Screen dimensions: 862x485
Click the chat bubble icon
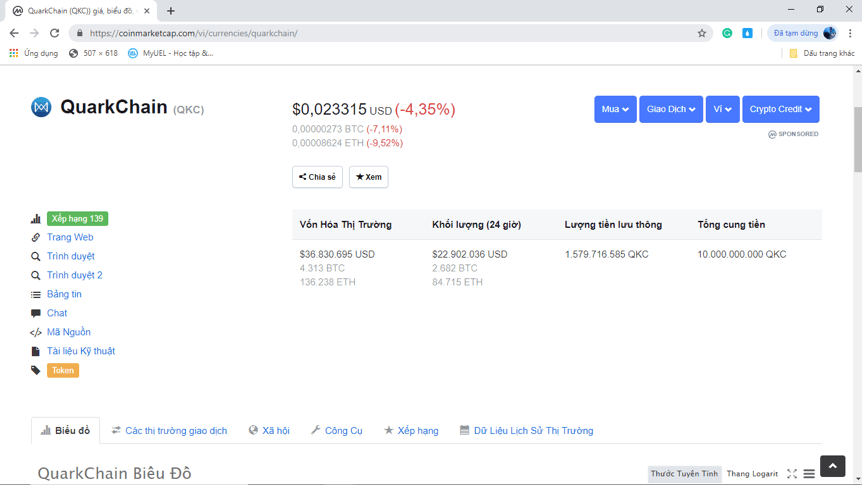pos(36,313)
